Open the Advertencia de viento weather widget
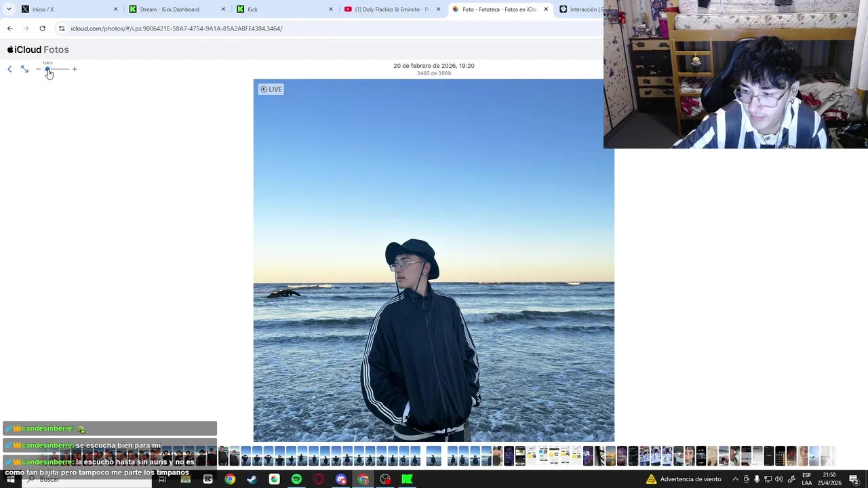868x488 pixels. [x=684, y=479]
